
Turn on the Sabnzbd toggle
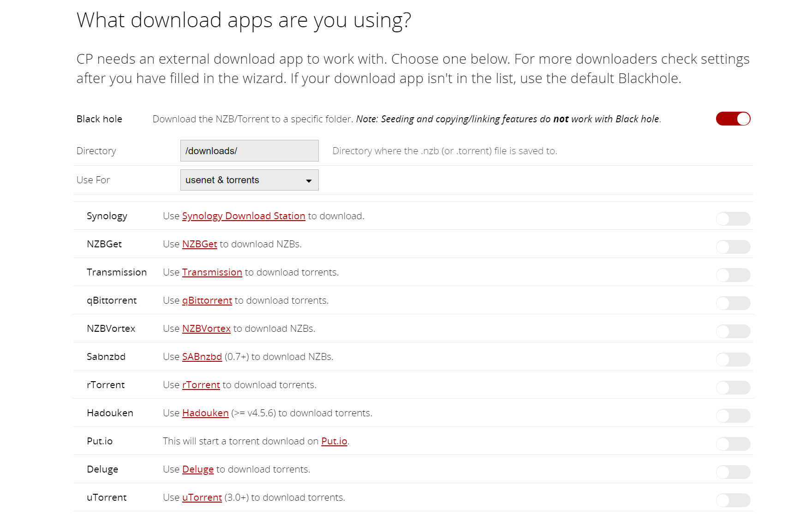[733, 359]
